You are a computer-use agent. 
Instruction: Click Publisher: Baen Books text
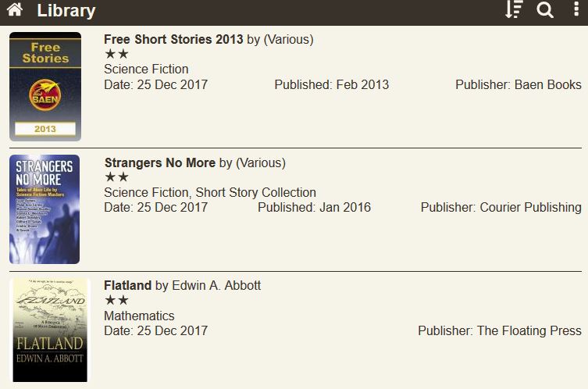(x=518, y=84)
